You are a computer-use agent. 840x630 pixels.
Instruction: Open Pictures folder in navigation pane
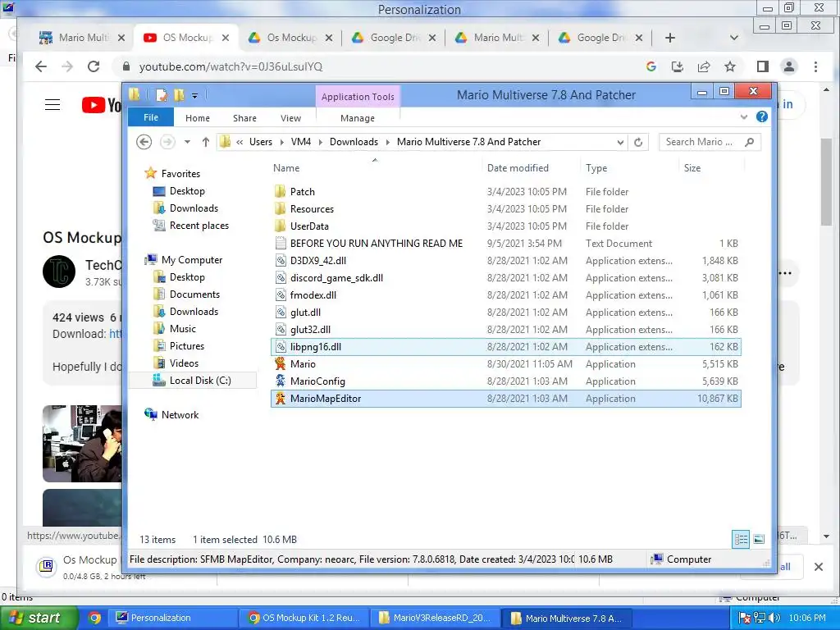pos(186,345)
